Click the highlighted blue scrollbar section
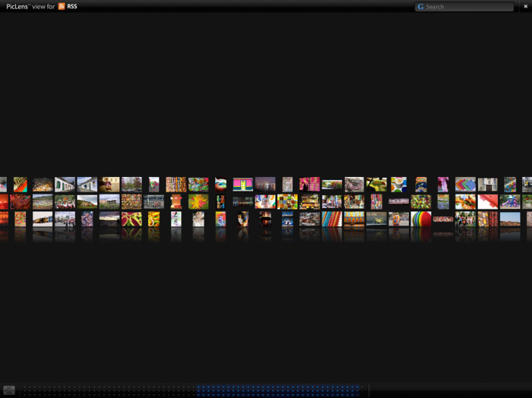This screenshot has width=532, height=398. pyautogui.click(x=278, y=390)
